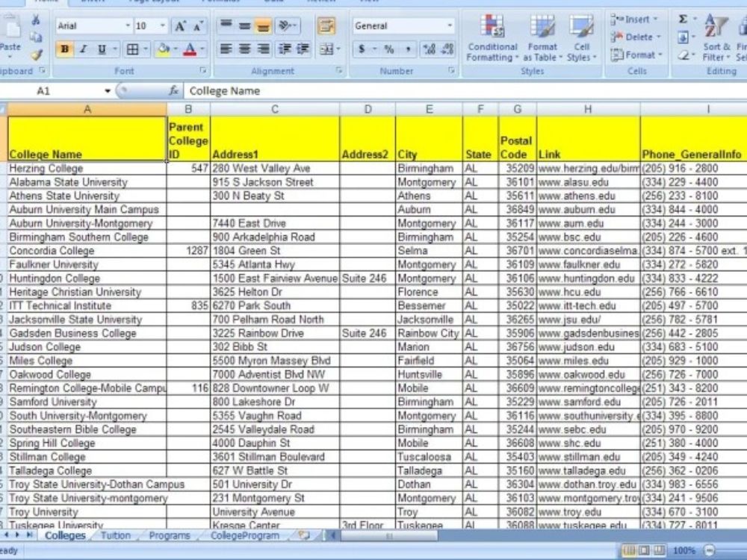Increase font size with Grow Font
The width and height of the screenshot is (747, 560).
181,26
